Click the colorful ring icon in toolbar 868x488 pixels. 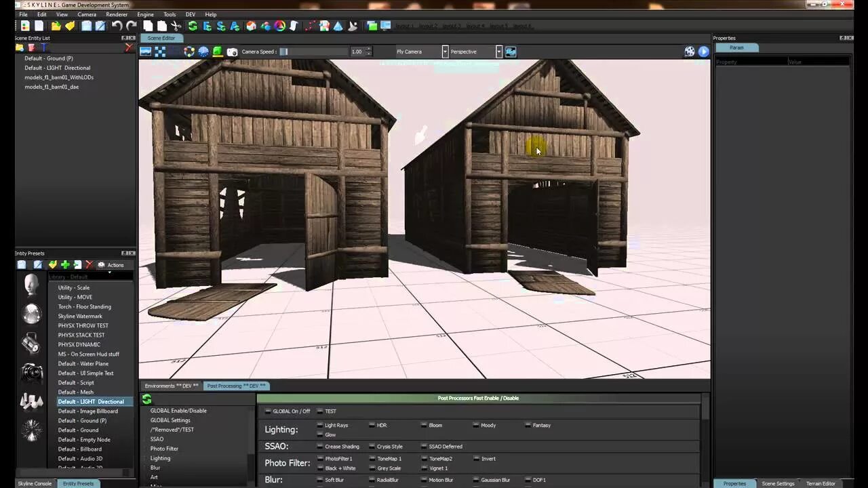coord(280,26)
